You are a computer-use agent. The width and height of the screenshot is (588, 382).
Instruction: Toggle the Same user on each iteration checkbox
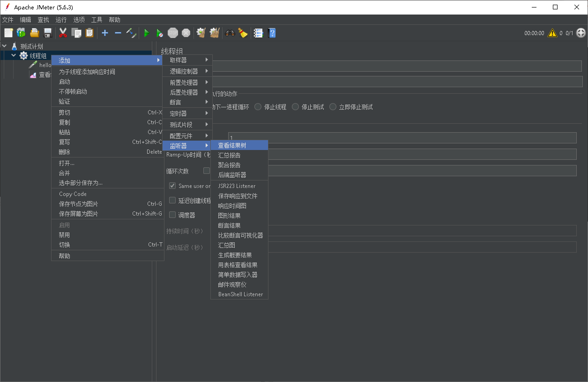(x=172, y=186)
